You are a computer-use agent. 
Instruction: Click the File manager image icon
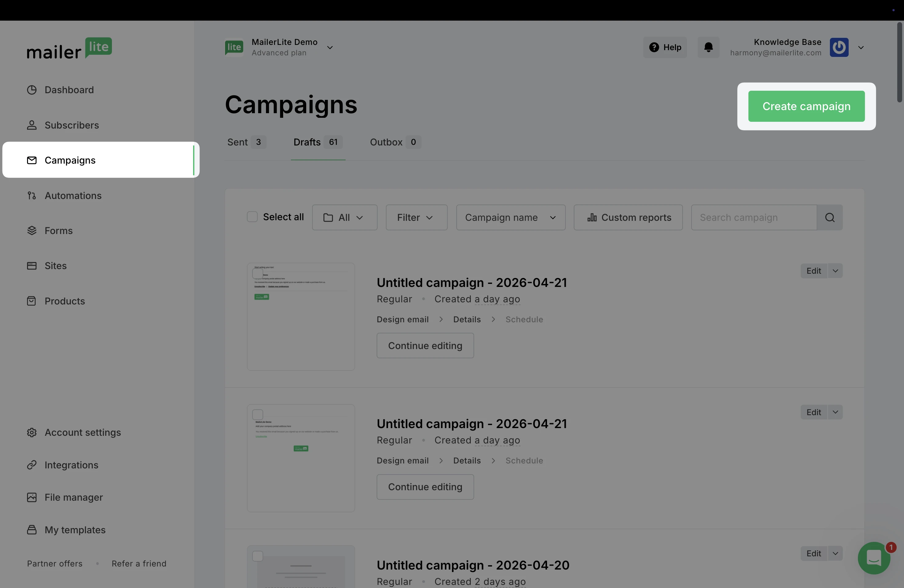coord(32,497)
